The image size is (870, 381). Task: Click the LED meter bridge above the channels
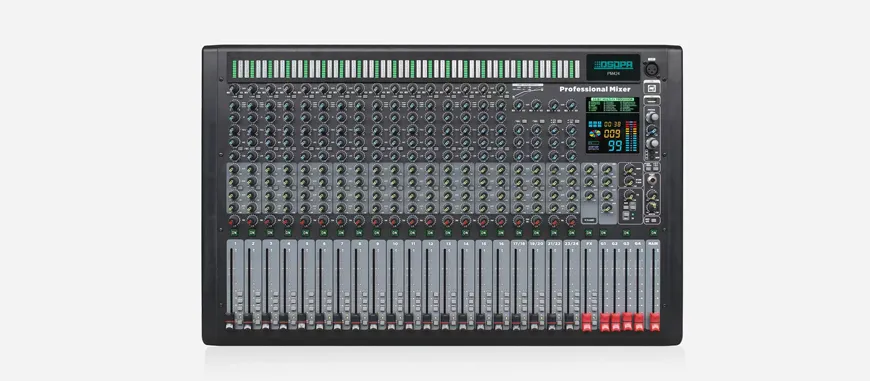click(406, 69)
